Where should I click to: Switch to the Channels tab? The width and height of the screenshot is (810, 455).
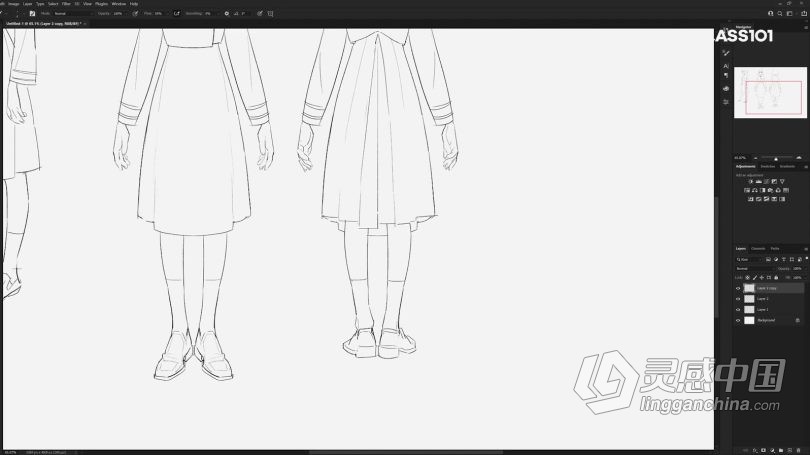(758, 248)
